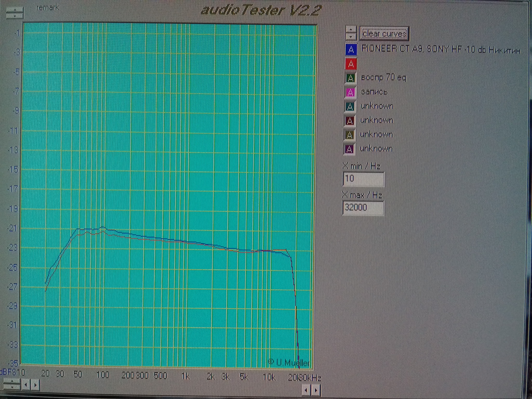Screen dimensions: 532x399
Task: Click top-left spinner up arrow near remark
Action: point(15,10)
